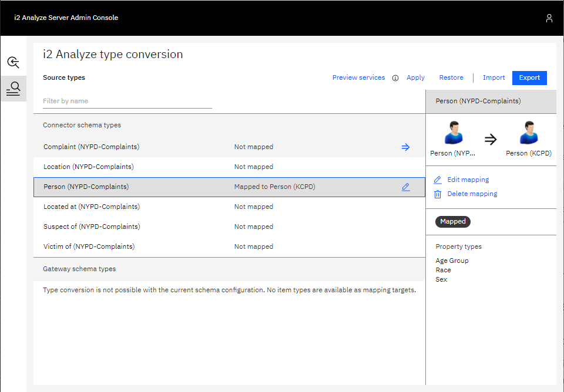Image resolution: width=564 pixels, height=392 pixels.
Task: Click the Preview services info icon
Action: pos(395,78)
